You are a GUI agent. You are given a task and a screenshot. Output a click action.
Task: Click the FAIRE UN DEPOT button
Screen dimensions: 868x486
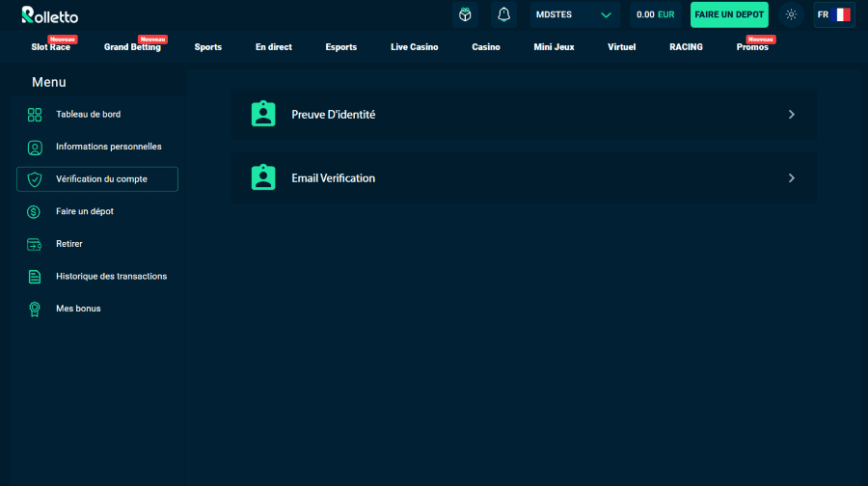[729, 14]
